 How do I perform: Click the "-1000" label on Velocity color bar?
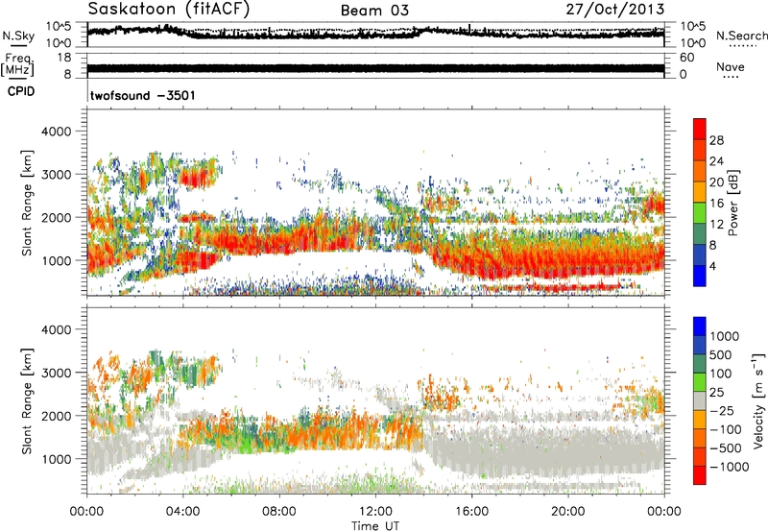(730, 467)
